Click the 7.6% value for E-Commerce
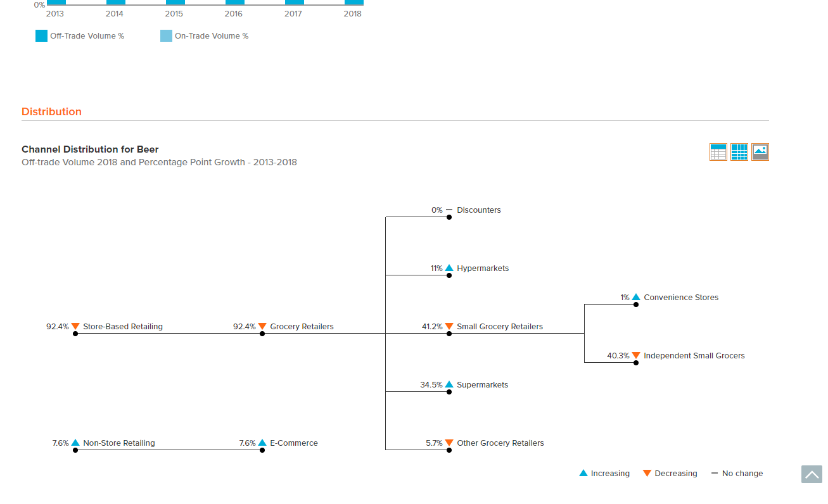 click(x=247, y=443)
